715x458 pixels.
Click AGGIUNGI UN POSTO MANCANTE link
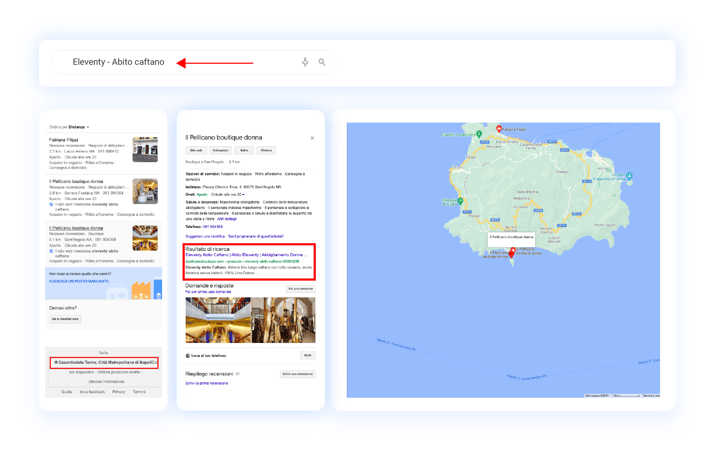click(x=79, y=281)
